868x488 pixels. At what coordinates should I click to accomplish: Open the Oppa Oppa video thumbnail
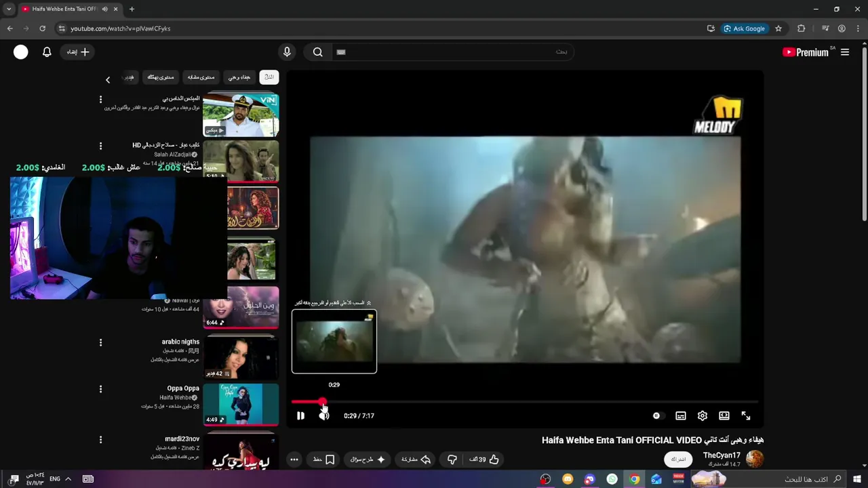tap(241, 405)
